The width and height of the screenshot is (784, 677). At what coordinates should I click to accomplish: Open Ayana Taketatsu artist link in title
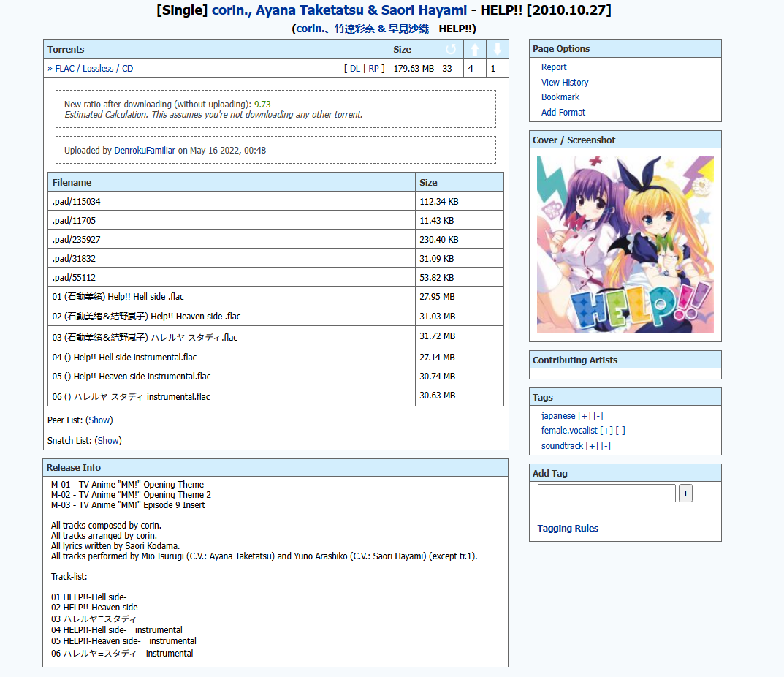click(x=310, y=10)
